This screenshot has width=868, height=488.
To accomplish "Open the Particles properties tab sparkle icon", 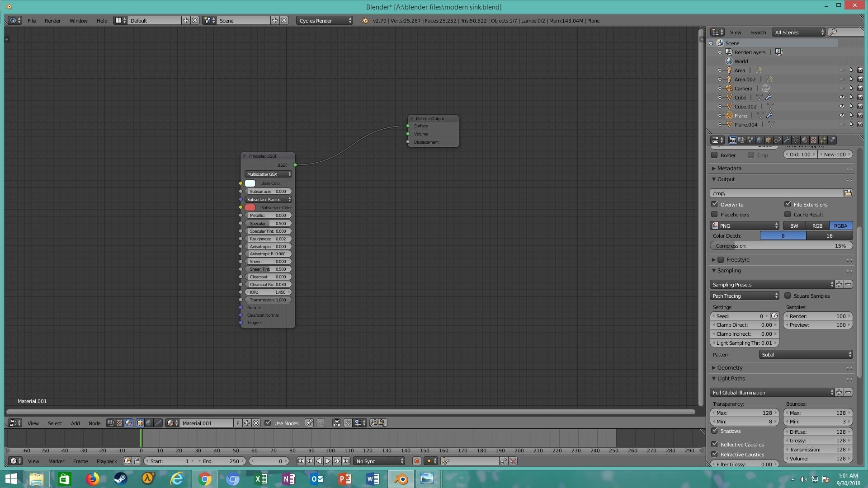I will click(x=823, y=140).
